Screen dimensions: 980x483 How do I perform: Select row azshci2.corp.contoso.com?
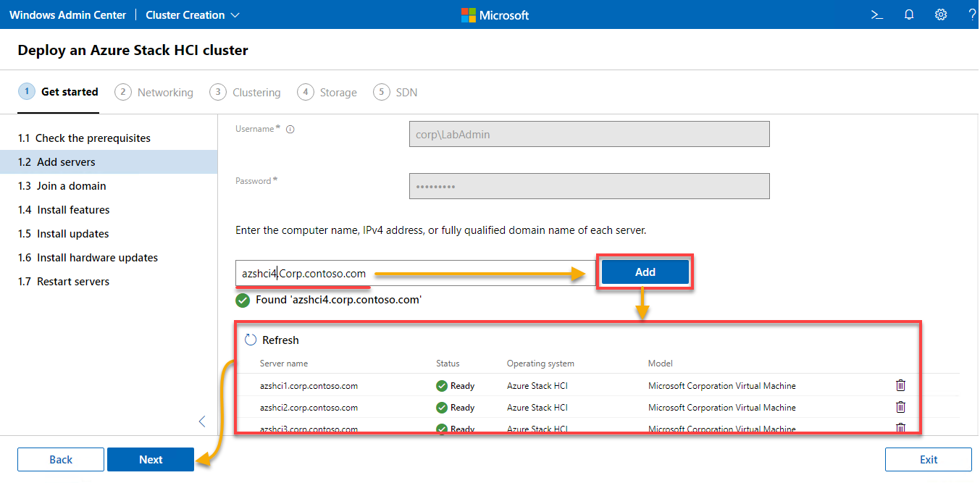click(598, 407)
